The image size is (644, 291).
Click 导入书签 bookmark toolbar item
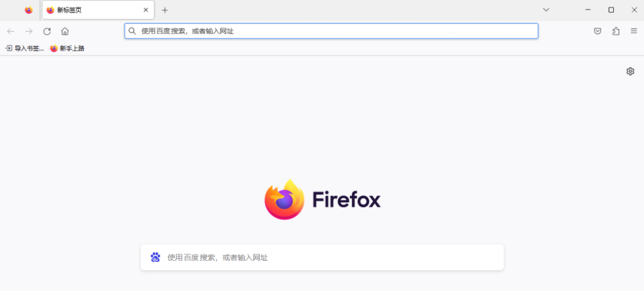25,48
